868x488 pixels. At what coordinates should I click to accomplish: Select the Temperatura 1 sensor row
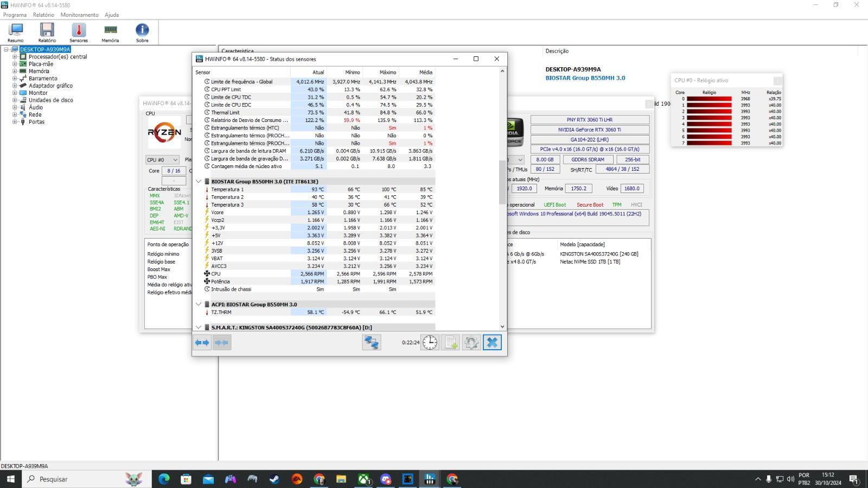[315, 189]
